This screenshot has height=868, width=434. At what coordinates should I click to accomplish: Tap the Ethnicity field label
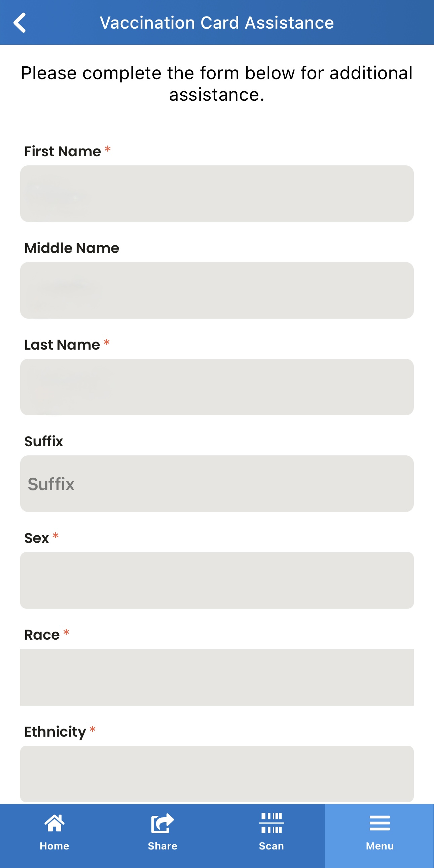click(x=56, y=732)
